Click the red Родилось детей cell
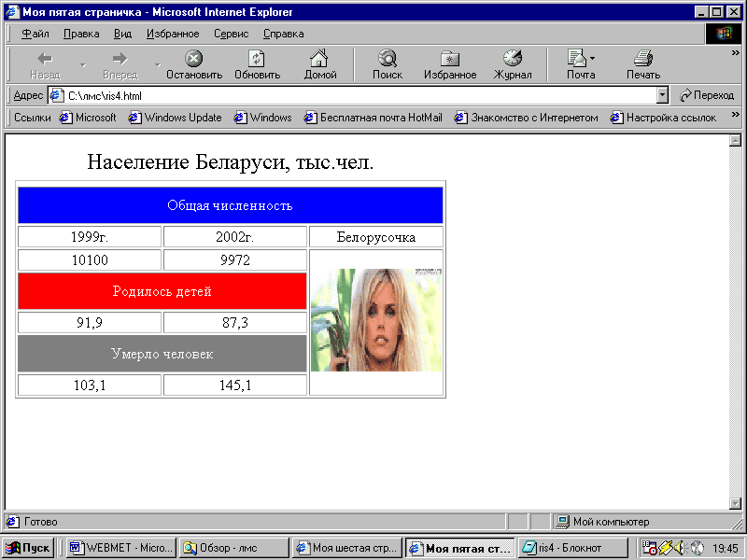This screenshot has height=560, width=747. 162,291
